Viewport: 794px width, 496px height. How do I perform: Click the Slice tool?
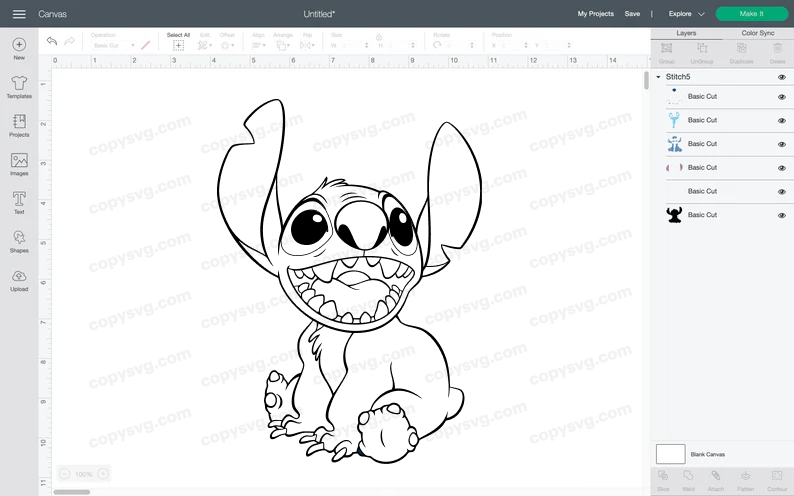coord(663,476)
